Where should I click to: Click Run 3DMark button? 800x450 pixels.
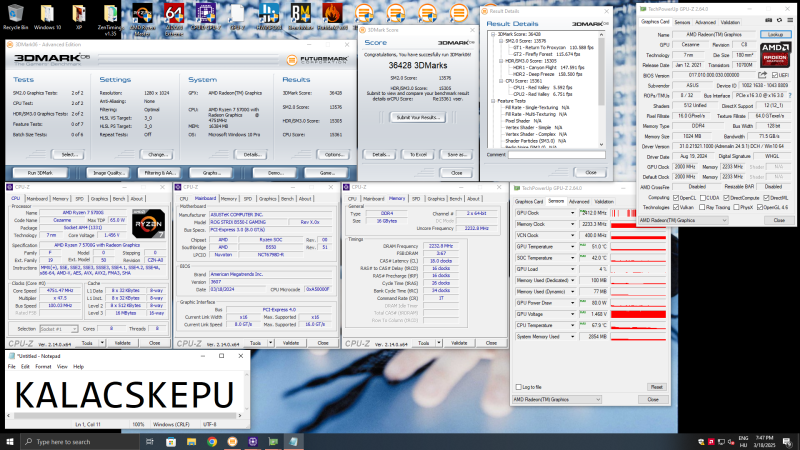click(40, 173)
